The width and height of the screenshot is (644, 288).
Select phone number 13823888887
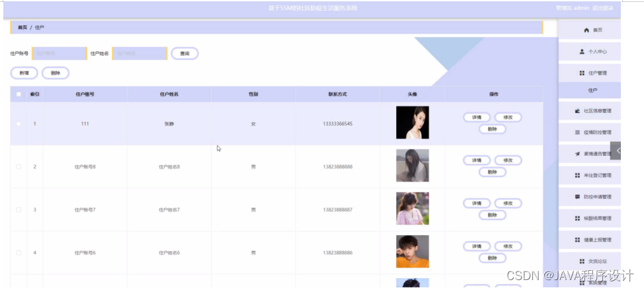(338, 209)
